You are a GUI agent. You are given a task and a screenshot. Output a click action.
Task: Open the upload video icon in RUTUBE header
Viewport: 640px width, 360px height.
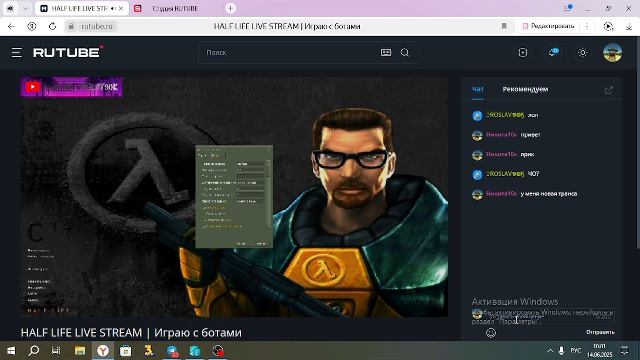pos(523,53)
